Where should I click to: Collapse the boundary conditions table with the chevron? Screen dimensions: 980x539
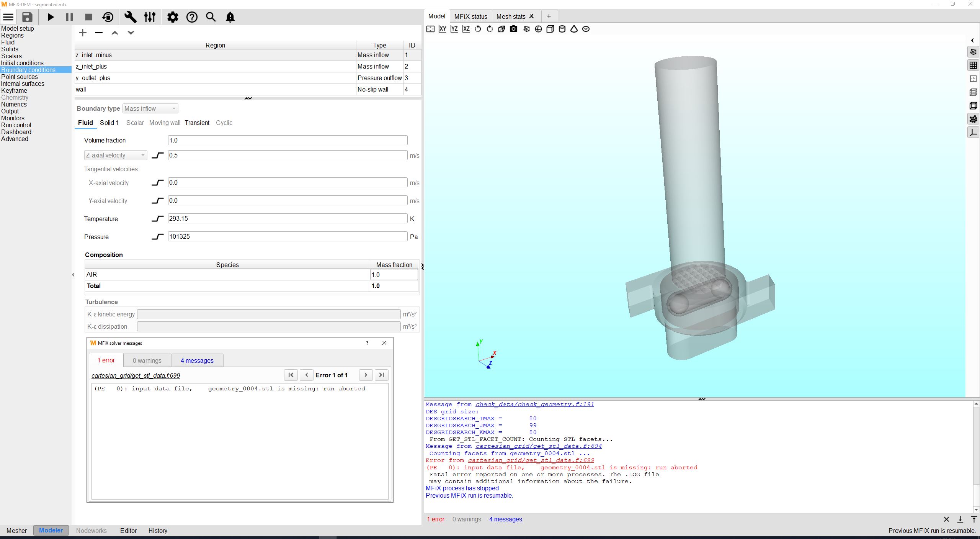(x=248, y=98)
